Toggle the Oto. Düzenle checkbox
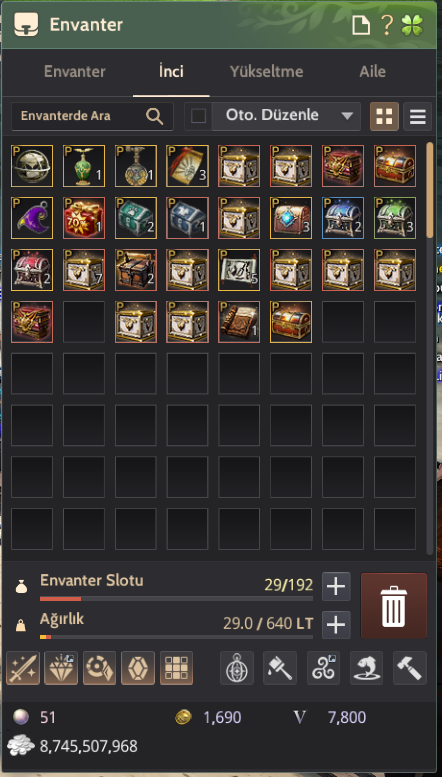Image resolution: width=442 pixels, height=777 pixels. tap(198, 116)
